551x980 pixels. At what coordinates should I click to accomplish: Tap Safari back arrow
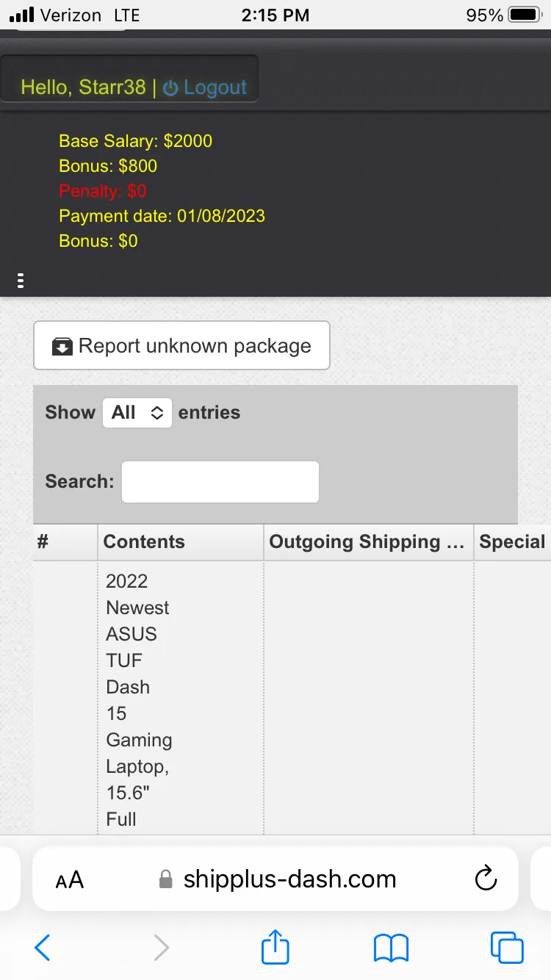pyautogui.click(x=43, y=948)
